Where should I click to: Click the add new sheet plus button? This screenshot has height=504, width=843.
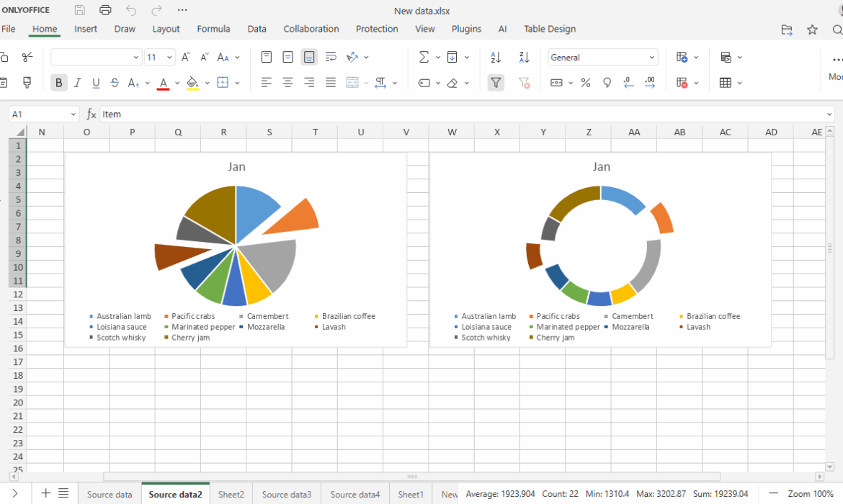click(x=46, y=493)
